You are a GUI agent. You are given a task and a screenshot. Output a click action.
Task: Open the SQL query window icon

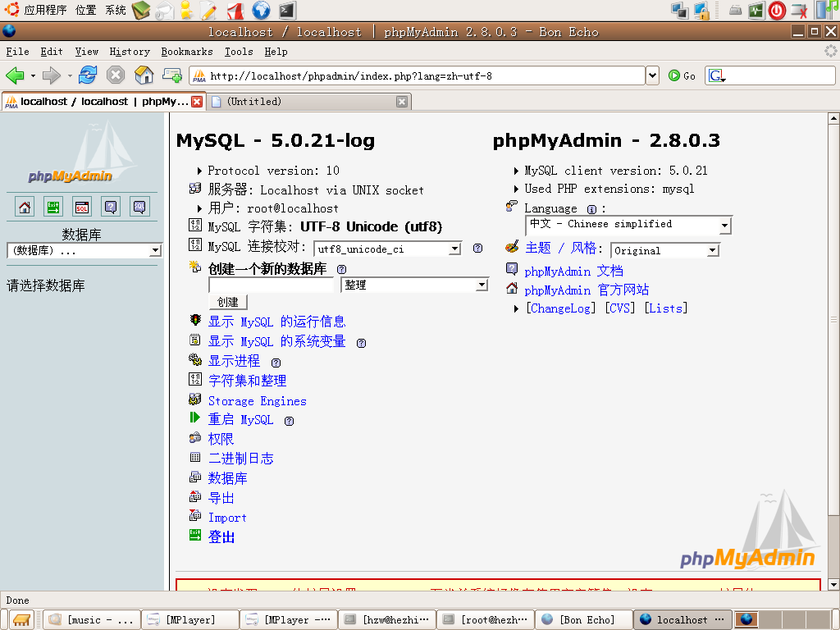pyautogui.click(x=82, y=207)
